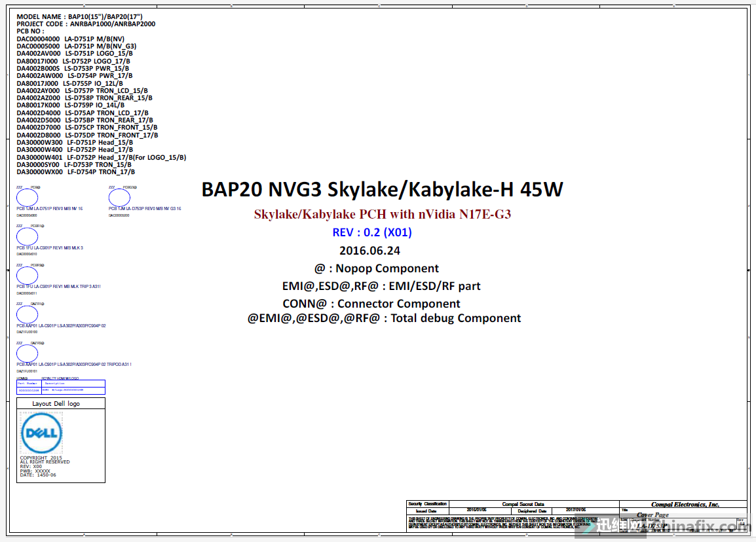Viewport: 756px width, 542px height.
Task: Select row "DA80017J000 LS-D755P IO_12L/B"
Action: (x=69, y=83)
